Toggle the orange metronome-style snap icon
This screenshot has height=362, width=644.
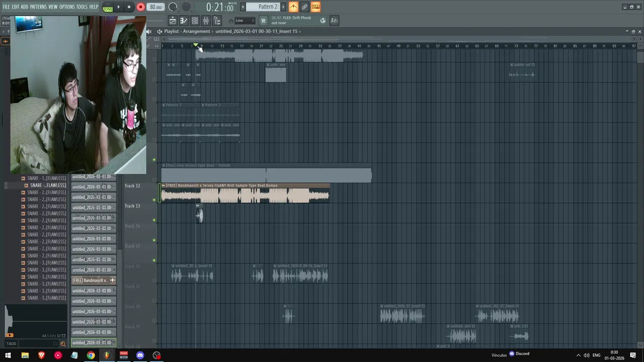pyautogui.click(x=293, y=7)
